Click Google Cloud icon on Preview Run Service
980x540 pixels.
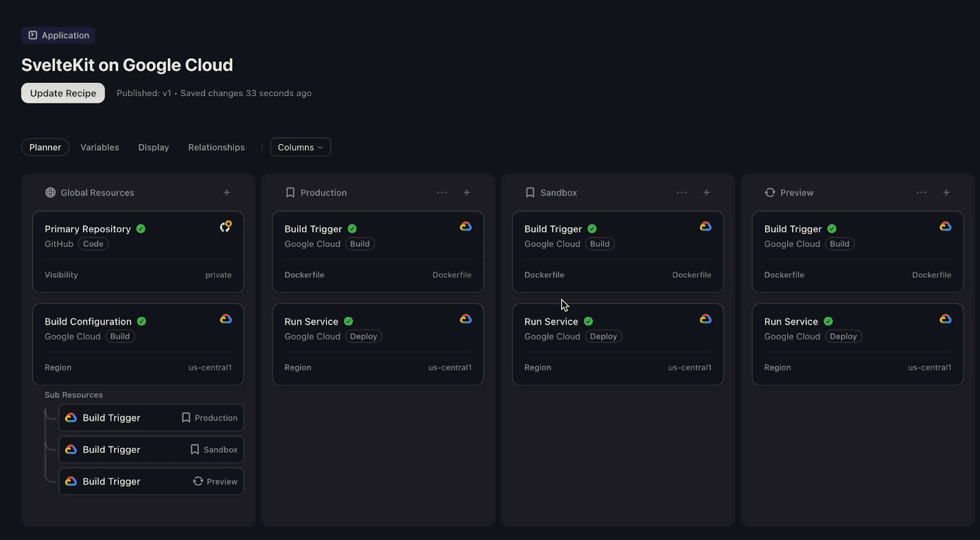946,319
